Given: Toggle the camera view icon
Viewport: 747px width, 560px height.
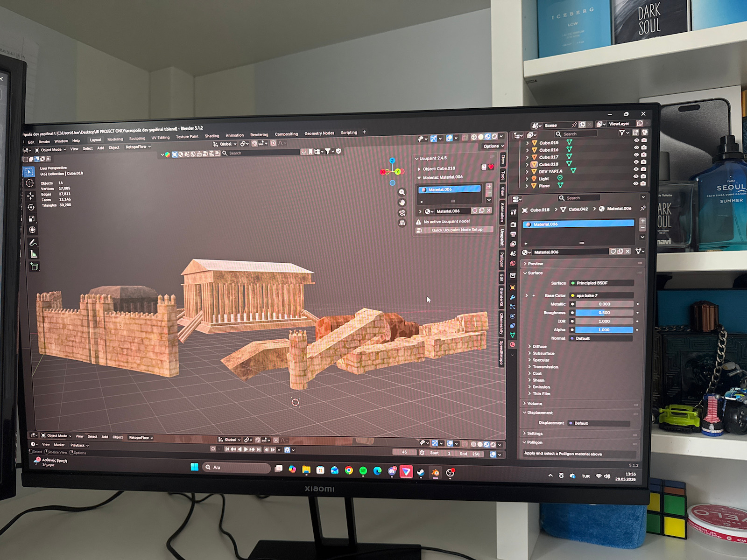Looking at the screenshot, I should pyautogui.click(x=402, y=213).
